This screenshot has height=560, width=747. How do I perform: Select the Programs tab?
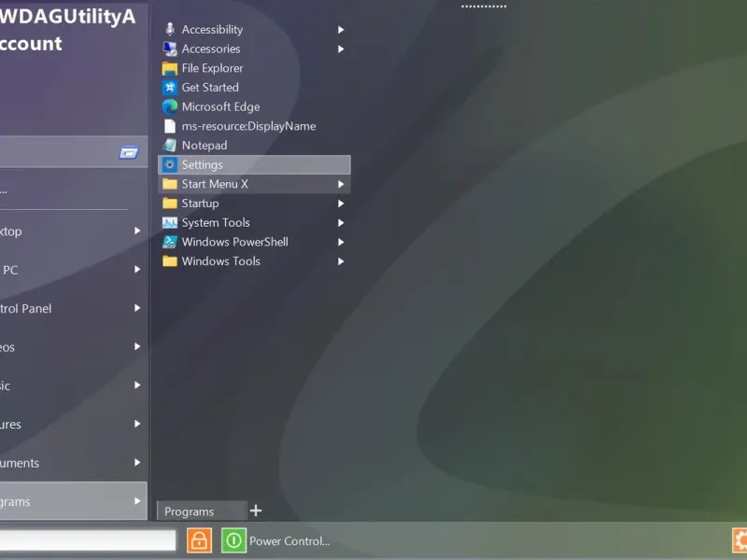tap(202, 511)
